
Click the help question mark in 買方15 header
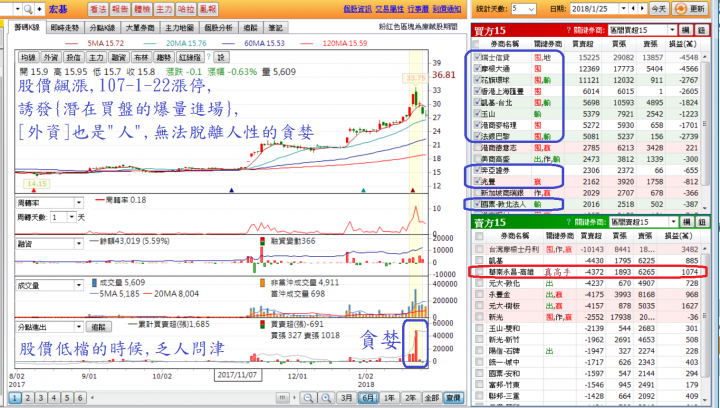[x=568, y=30]
